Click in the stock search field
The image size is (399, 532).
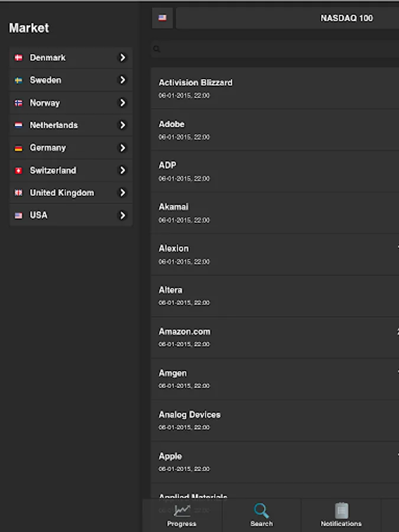point(278,49)
